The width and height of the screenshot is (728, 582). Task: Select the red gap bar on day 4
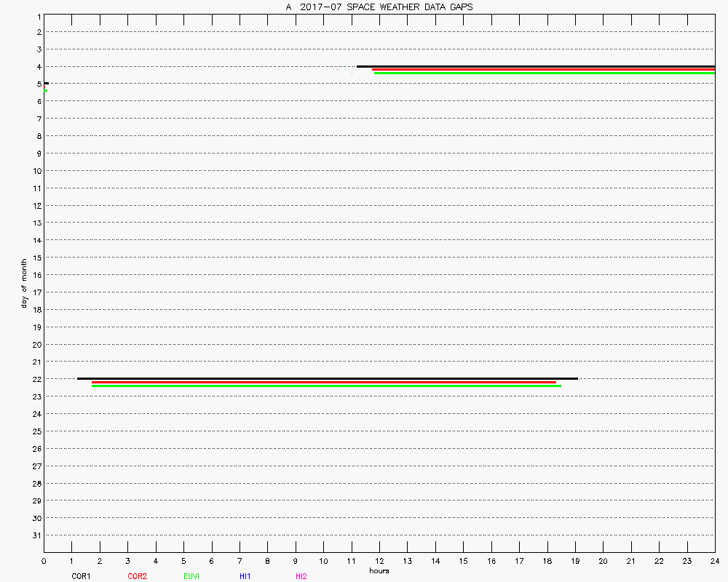[543, 70]
